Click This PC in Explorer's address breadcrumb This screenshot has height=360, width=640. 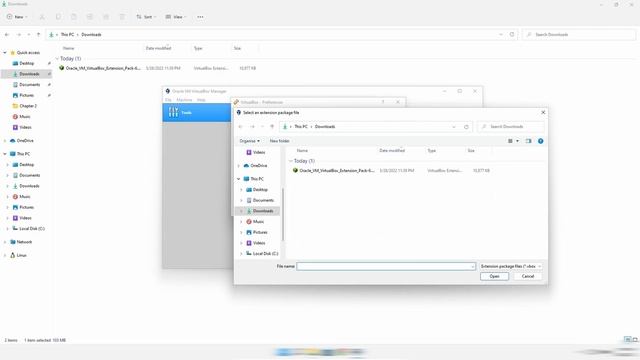(x=67, y=35)
